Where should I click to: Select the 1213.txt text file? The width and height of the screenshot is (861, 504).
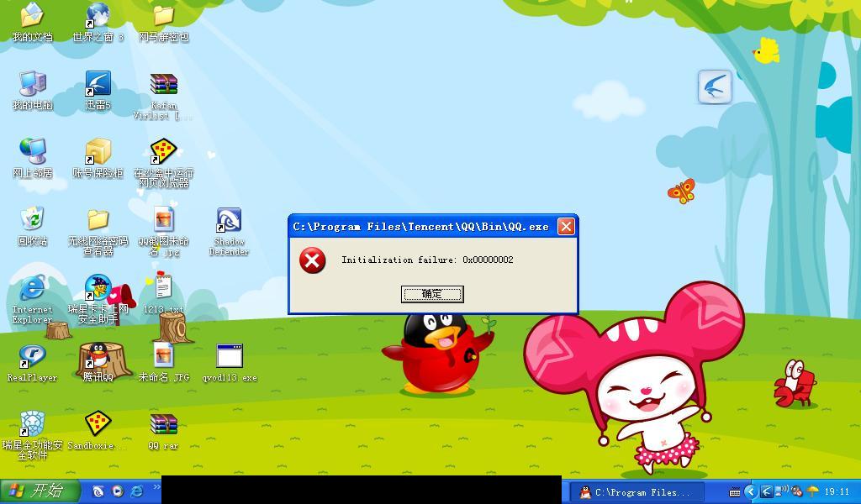pos(164,295)
